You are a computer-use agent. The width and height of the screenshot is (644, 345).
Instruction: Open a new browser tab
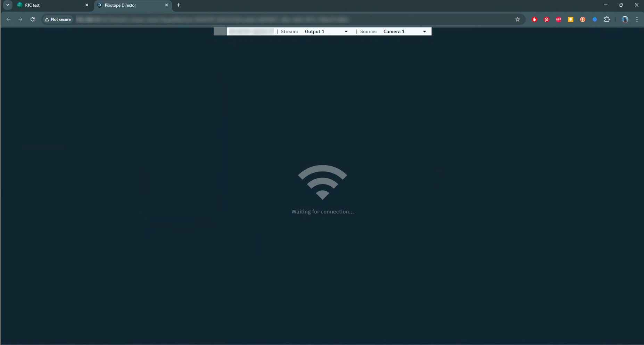(x=179, y=5)
